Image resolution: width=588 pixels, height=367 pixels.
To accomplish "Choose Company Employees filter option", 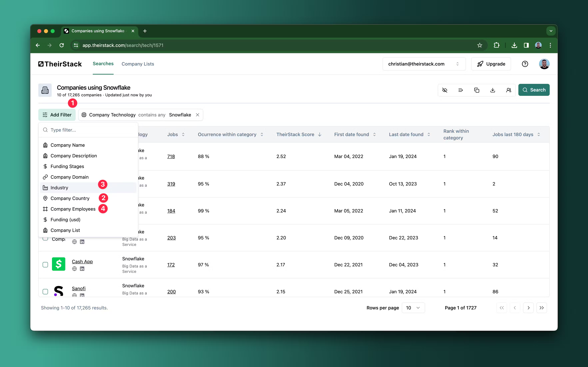I will coord(73,209).
